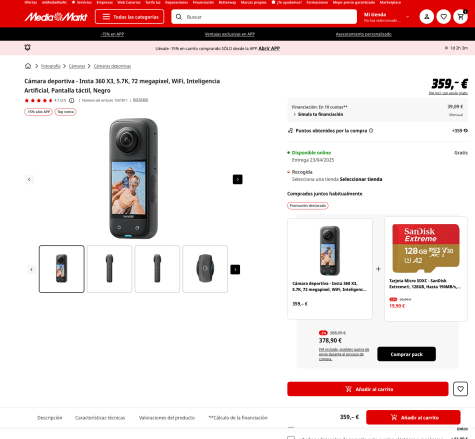This screenshot has width=475, height=439.
Task: Open rating info icon next to stars
Action: pos(72,100)
